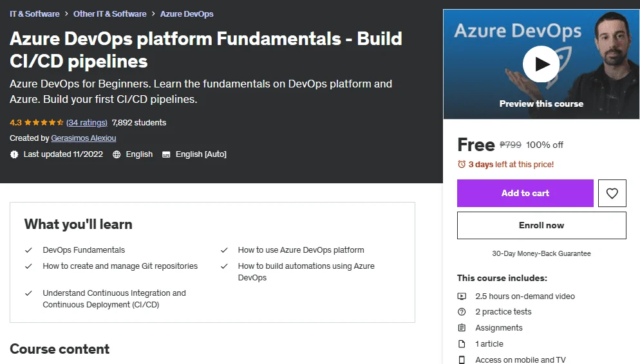Click the 'Course content' heading
Viewport: 640px width, 364px height.
[60, 349]
